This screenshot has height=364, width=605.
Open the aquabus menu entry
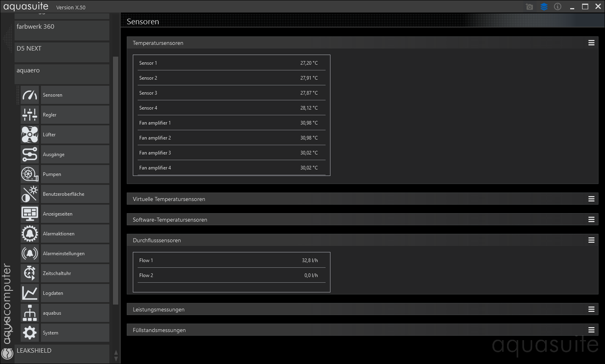pos(75,313)
